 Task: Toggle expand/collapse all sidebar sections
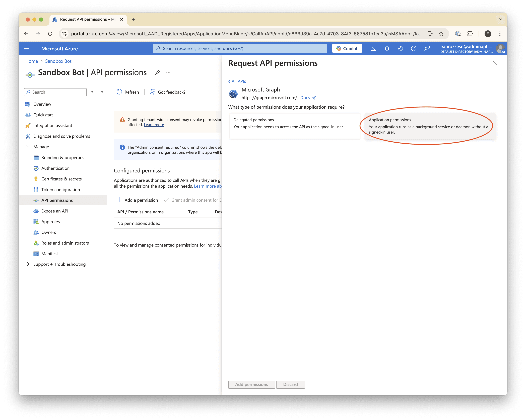[x=92, y=92]
